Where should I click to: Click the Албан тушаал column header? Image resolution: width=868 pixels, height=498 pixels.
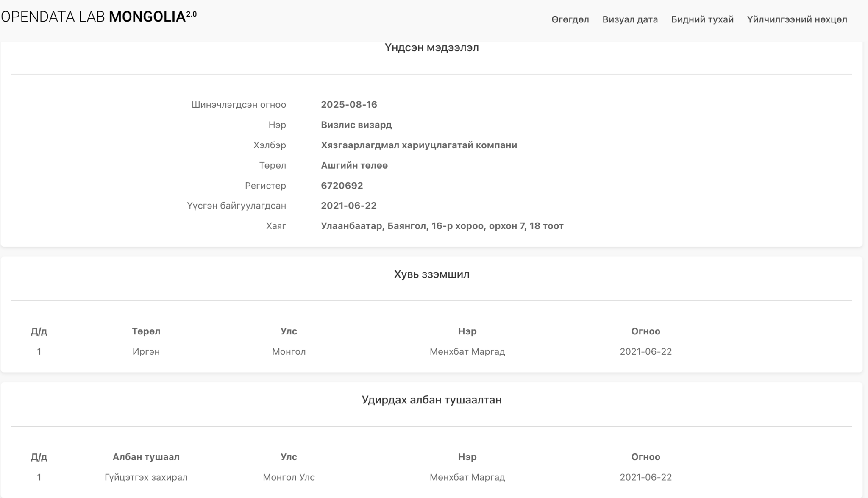click(146, 457)
